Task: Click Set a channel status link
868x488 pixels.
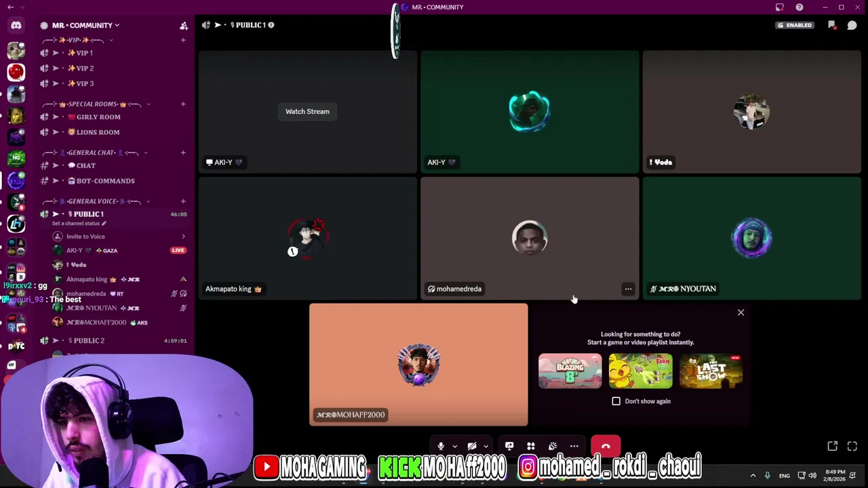Action: point(80,224)
